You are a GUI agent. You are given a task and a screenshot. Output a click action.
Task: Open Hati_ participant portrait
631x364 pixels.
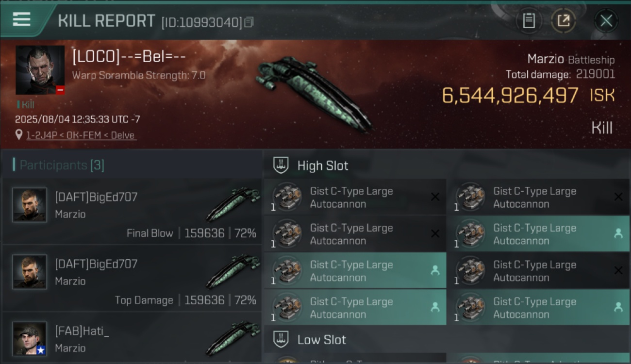point(30,339)
